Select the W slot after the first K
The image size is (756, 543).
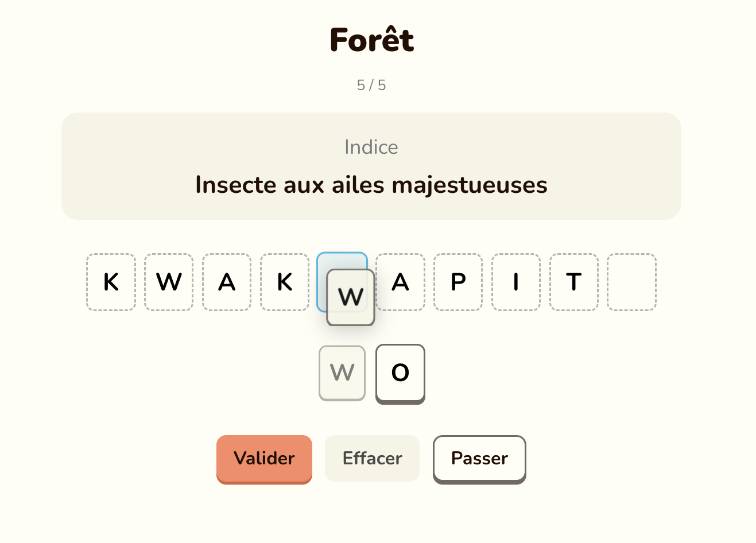pos(169,282)
